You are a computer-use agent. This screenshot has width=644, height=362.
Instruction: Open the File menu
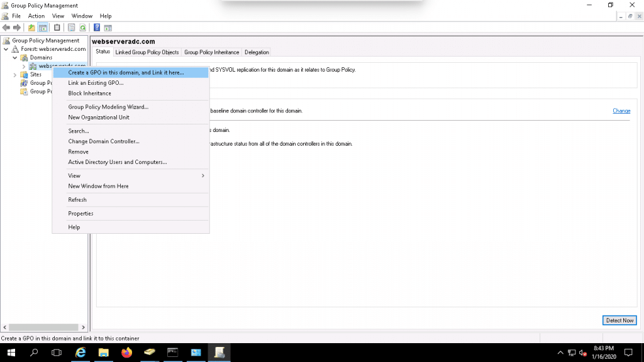click(16, 16)
